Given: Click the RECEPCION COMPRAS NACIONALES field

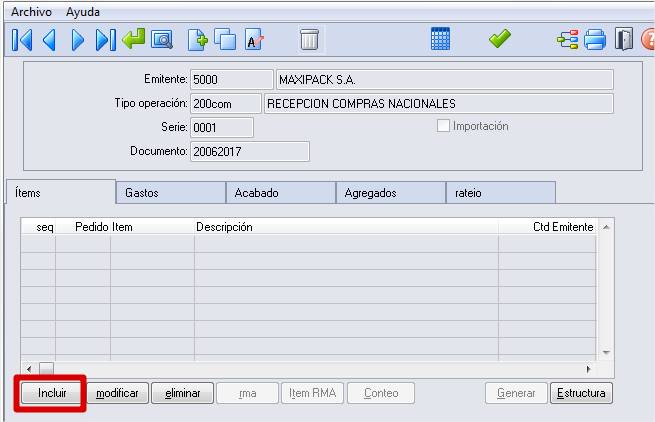Looking at the screenshot, I should [439, 104].
